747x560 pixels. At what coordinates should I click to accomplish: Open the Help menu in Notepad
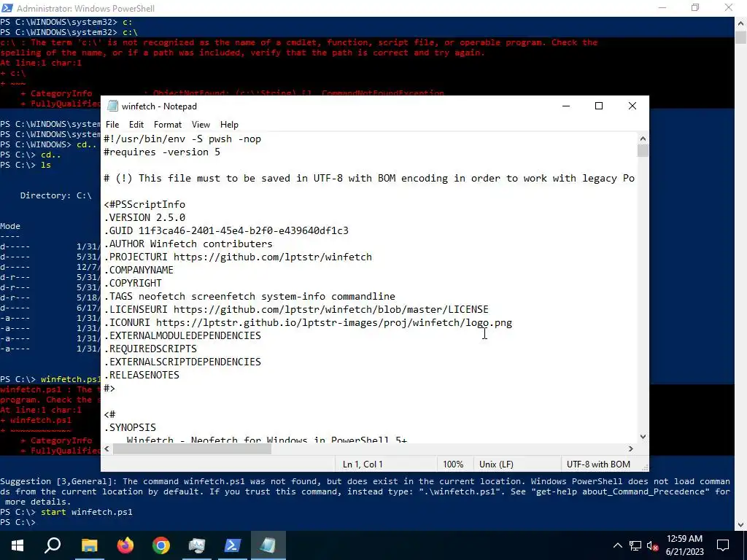coord(229,124)
